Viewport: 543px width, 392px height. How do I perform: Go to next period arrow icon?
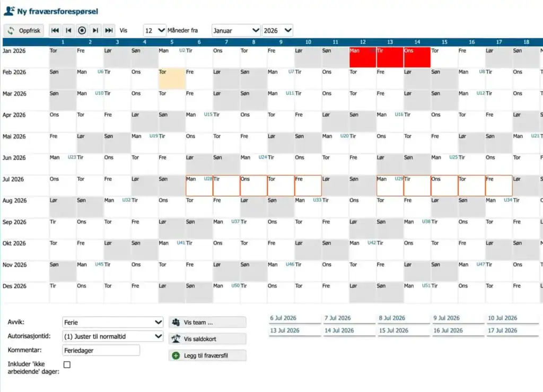click(95, 30)
